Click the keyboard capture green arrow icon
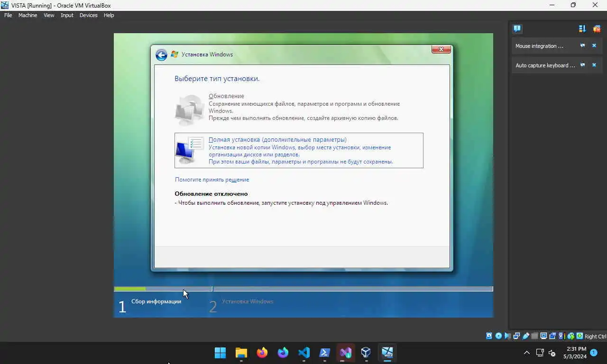The width and height of the screenshot is (607, 364). (579, 336)
